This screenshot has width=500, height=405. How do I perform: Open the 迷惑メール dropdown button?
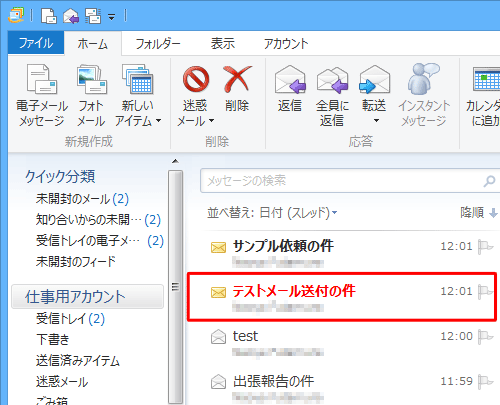pyautogui.click(x=195, y=96)
